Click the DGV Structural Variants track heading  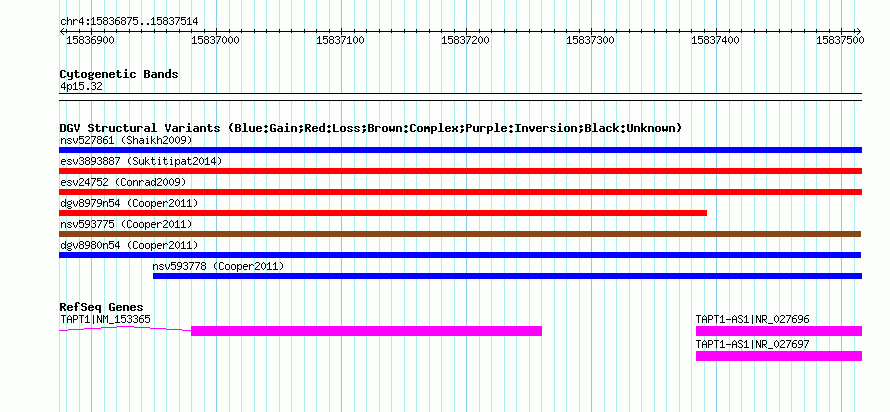[x=371, y=128]
